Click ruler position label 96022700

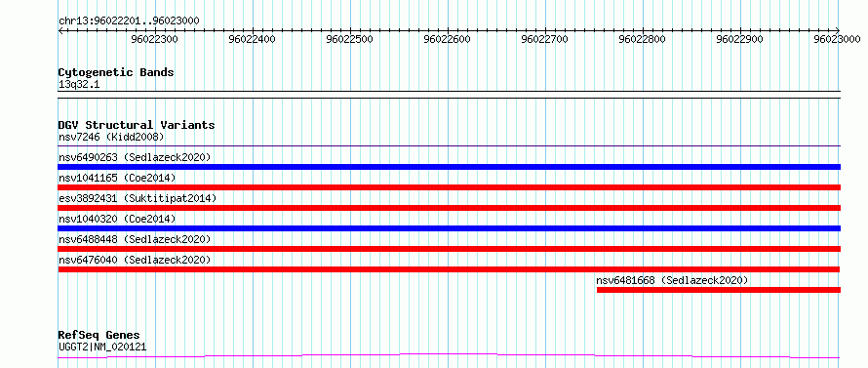click(x=545, y=39)
